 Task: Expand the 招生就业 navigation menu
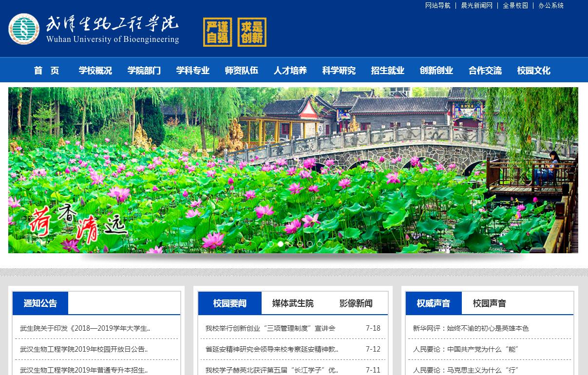point(388,71)
